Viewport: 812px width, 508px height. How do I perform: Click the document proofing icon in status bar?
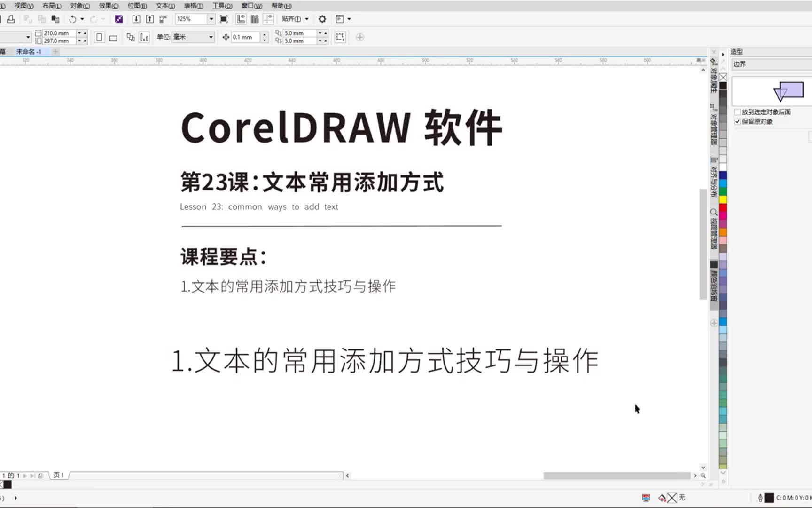click(646, 498)
